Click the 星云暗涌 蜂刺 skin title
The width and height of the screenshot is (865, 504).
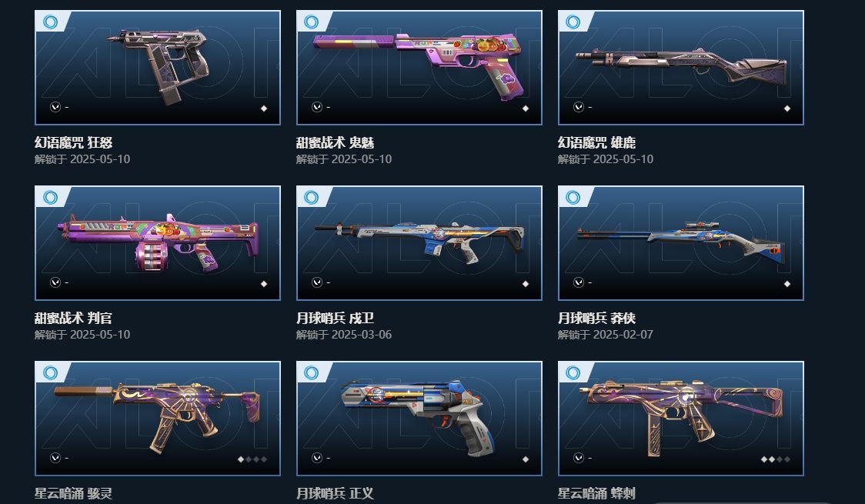pyautogui.click(x=596, y=493)
